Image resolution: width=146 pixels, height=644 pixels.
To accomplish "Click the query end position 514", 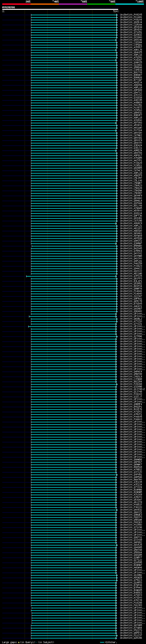I will [x=115, y=11].
